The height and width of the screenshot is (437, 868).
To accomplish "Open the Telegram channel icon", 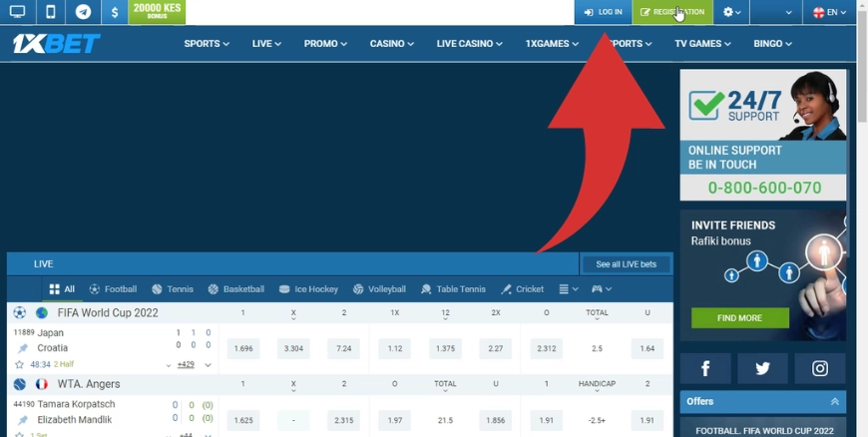I will point(83,12).
